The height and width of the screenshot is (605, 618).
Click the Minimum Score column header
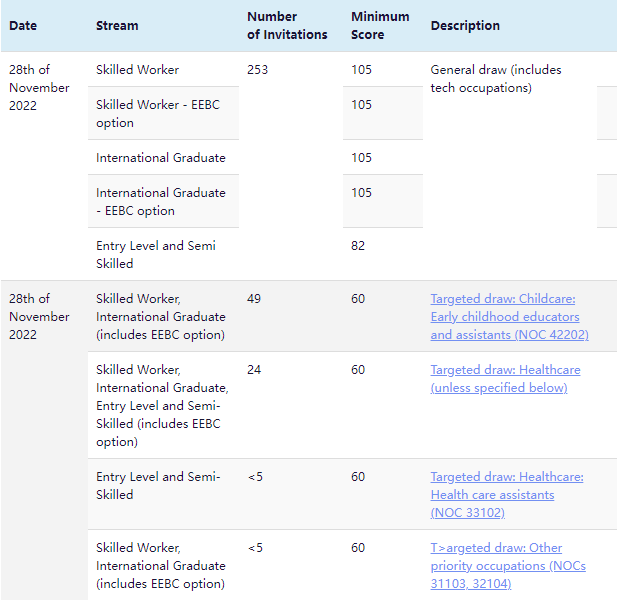pyautogui.click(x=380, y=25)
